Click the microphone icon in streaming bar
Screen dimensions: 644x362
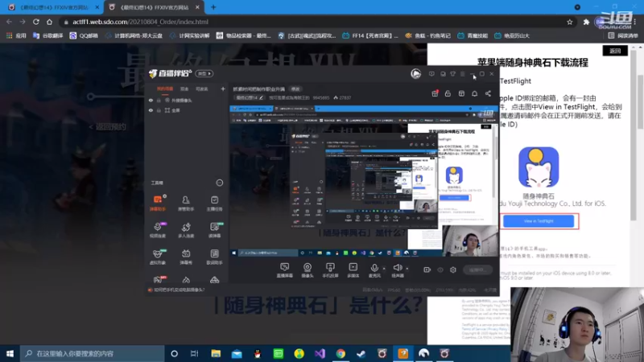click(374, 268)
